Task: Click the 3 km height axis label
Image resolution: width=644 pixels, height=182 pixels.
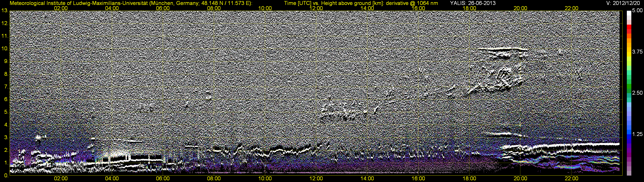Action: [x=6, y=138]
